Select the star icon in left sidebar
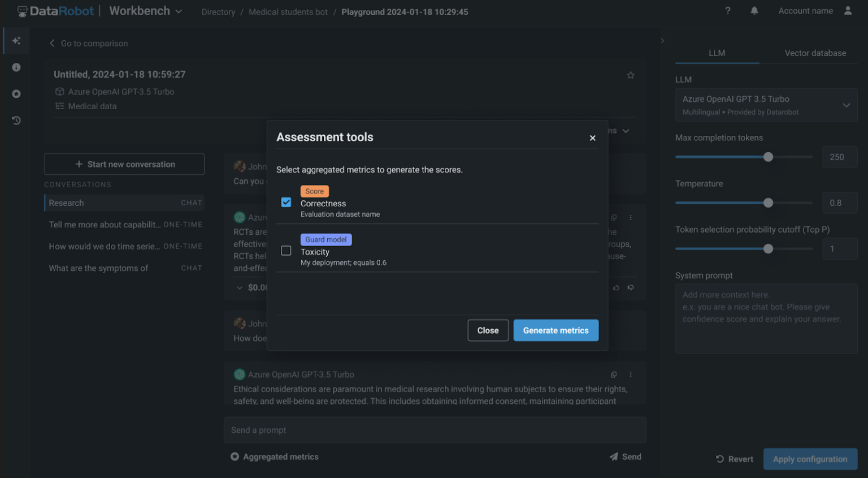Image resolution: width=868 pixels, height=478 pixels. (x=16, y=93)
